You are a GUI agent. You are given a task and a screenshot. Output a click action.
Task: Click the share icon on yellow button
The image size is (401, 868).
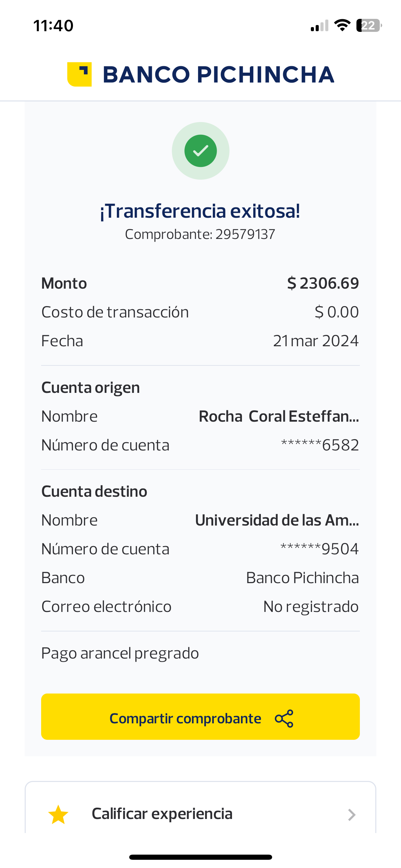pyautogui.click(x=284, y=718)
